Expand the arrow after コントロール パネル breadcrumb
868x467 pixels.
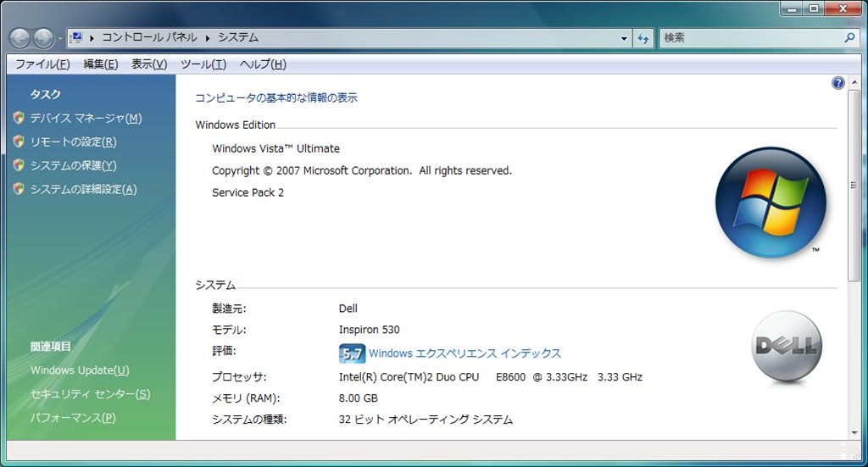(208, 37)
